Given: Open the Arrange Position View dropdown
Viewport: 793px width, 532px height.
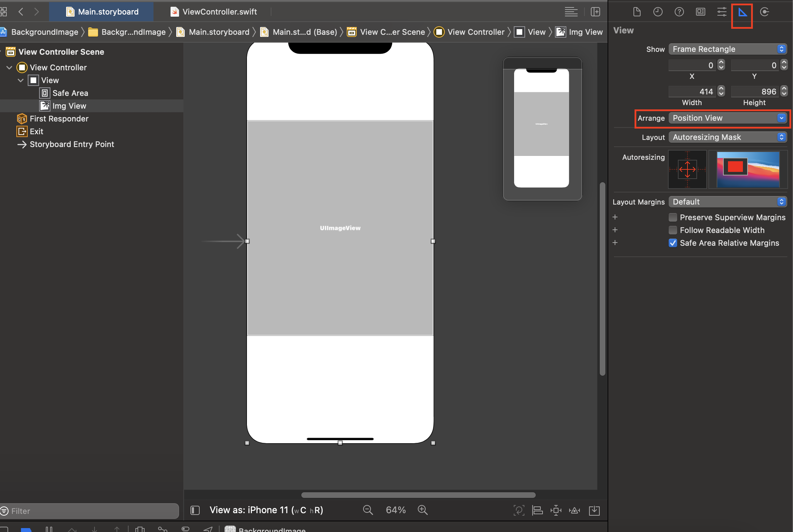Looking at the screenshot, I should [727, 118].
